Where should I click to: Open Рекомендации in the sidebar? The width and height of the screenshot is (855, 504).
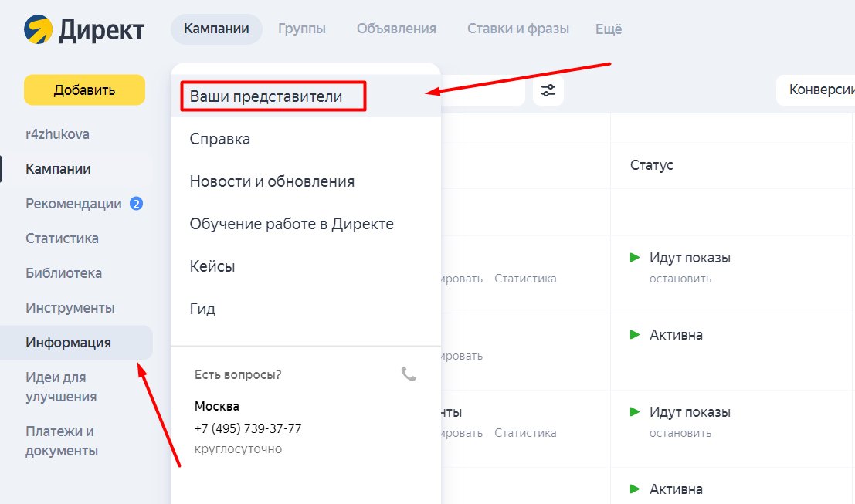coord(73,204)
